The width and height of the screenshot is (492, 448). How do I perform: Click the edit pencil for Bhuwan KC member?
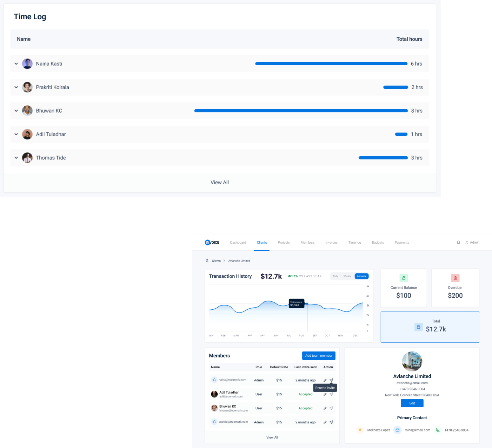click(325, 408)
